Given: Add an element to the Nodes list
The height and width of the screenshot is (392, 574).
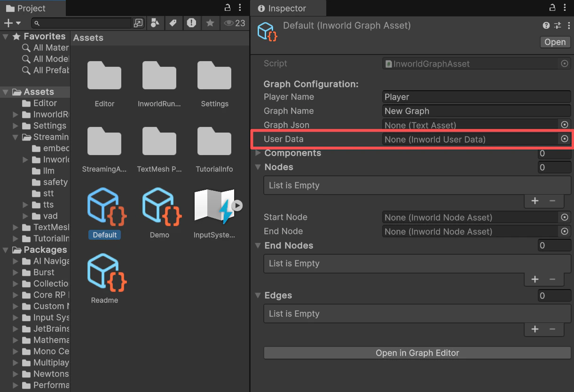Looking at the screenshot, I should click(x=535, y=201).
